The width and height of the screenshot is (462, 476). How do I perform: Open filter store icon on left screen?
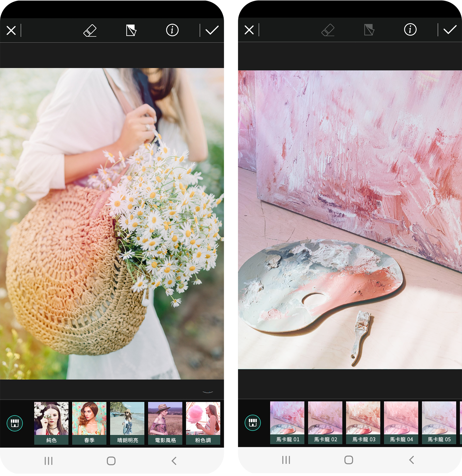point(15,423)
